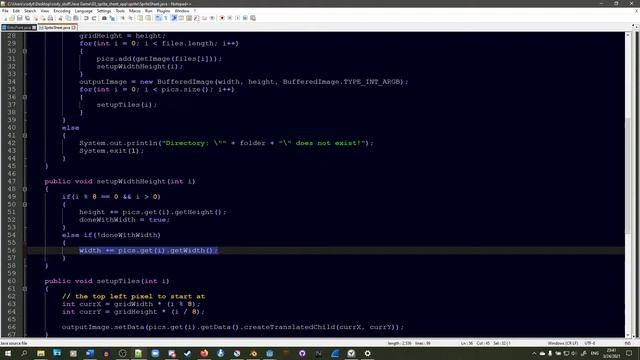The image size is (640, 360).
Task: Click the Close document toolbar icon
Action: 36,18
